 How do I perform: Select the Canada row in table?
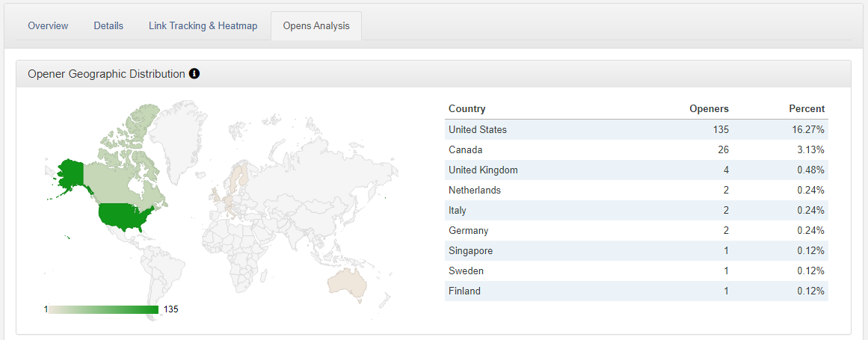(635, 150)
